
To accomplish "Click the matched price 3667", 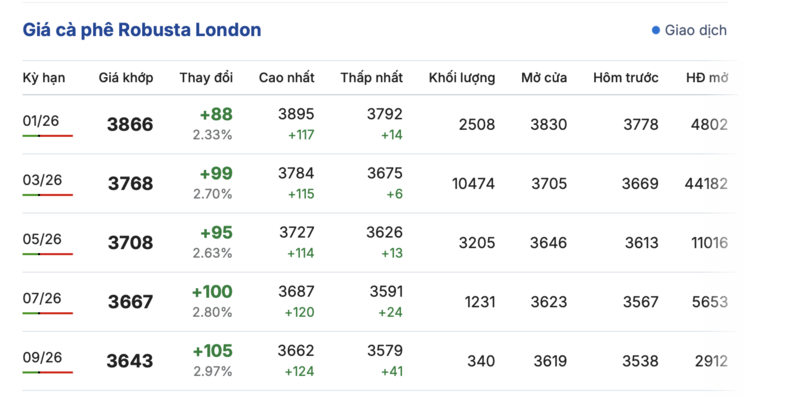I will [130, 302].
